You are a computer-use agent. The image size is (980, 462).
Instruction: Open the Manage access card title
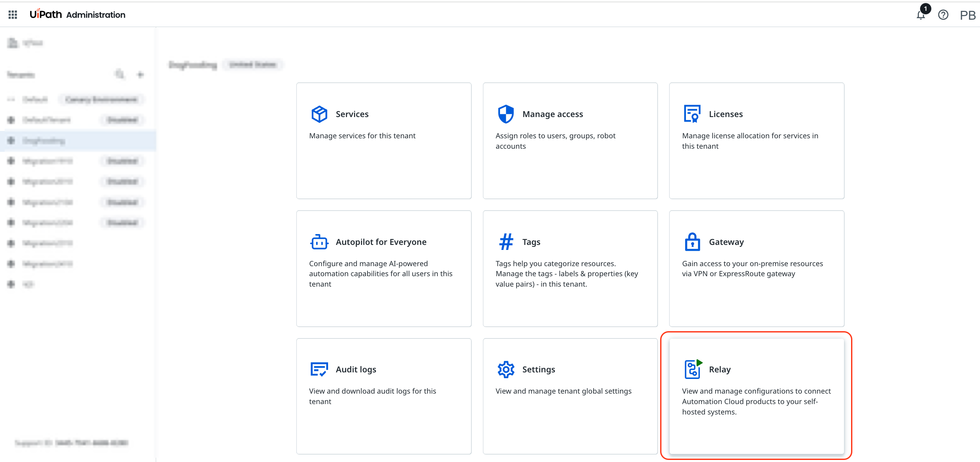pyautogui.click(x=553, y=114)
